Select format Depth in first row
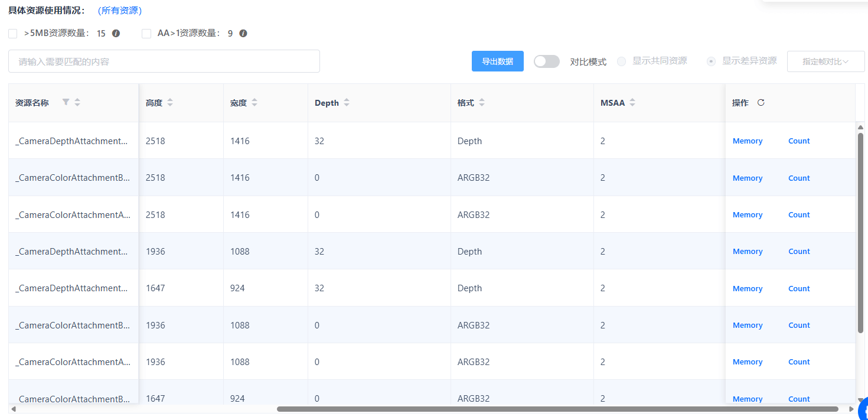 point(470,141)
